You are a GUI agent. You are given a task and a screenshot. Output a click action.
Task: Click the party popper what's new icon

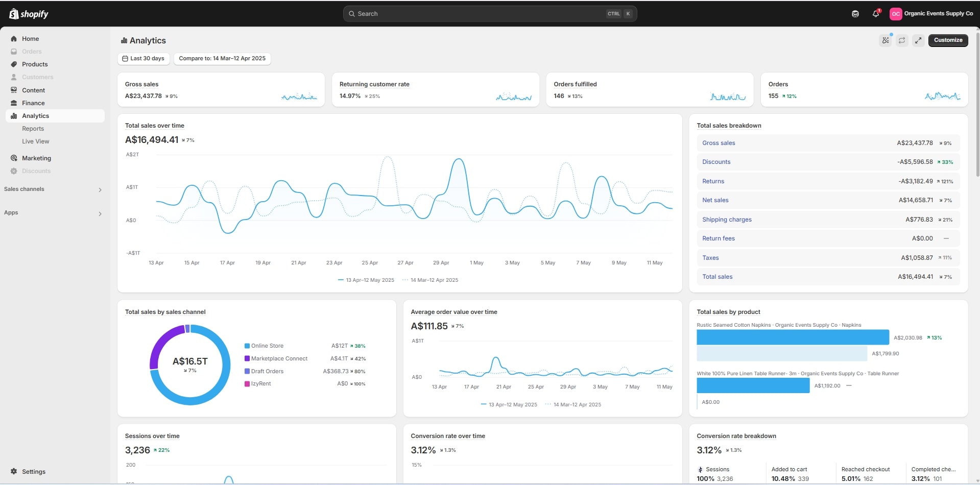pos(886,40)
